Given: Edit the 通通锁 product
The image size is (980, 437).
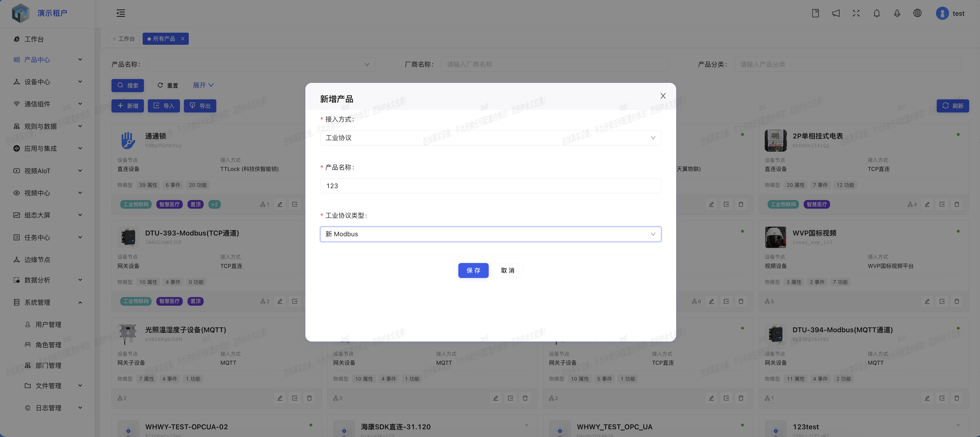Looking at the screenshot, I should 280,204.
